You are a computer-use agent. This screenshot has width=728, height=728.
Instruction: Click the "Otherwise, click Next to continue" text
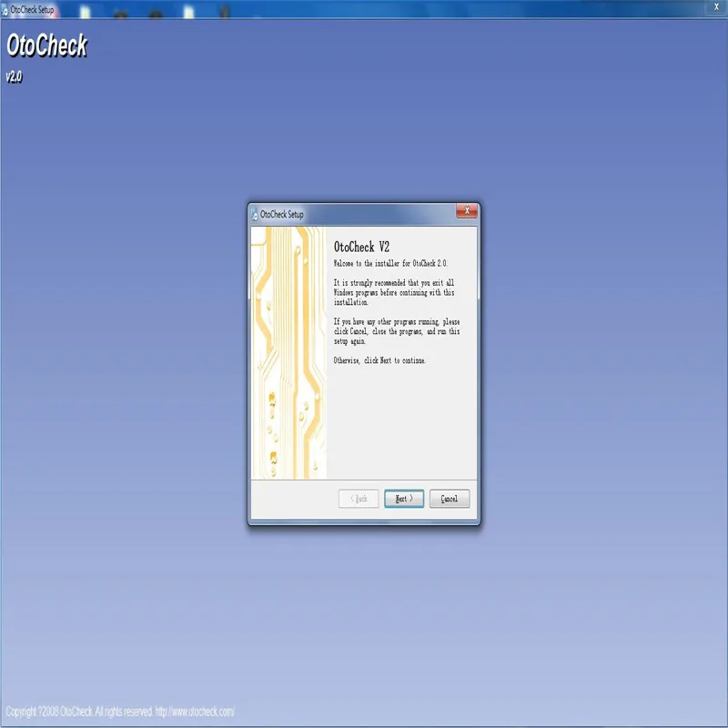[379, 360]
